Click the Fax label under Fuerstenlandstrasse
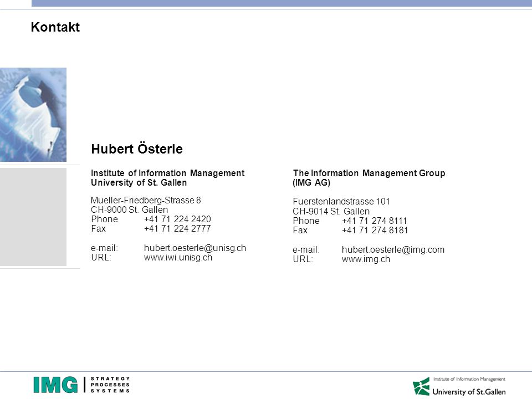The height and width of the screenshot is (399, 532). pos(300,231)
